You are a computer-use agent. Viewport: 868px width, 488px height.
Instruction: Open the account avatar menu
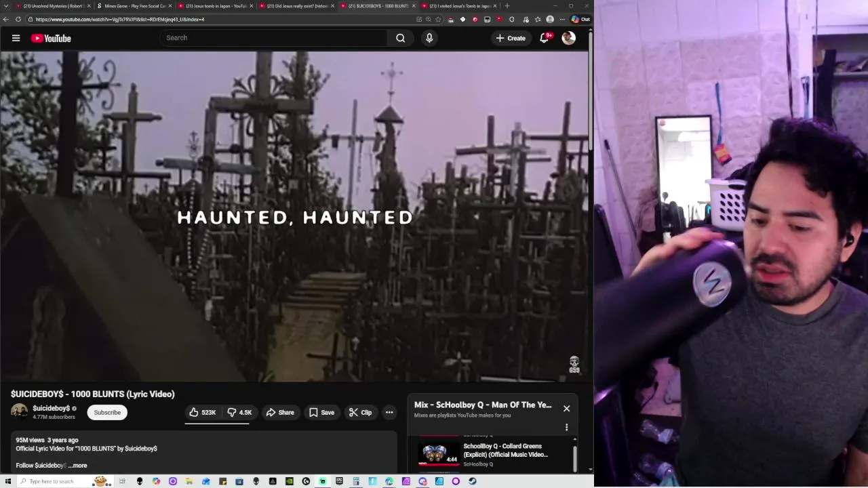(569, 38)
